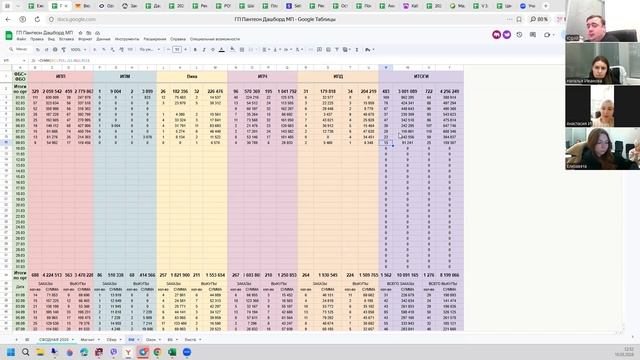
Task: Star the ГП Пантеон Дашборд document
Action: click(80, 33)
